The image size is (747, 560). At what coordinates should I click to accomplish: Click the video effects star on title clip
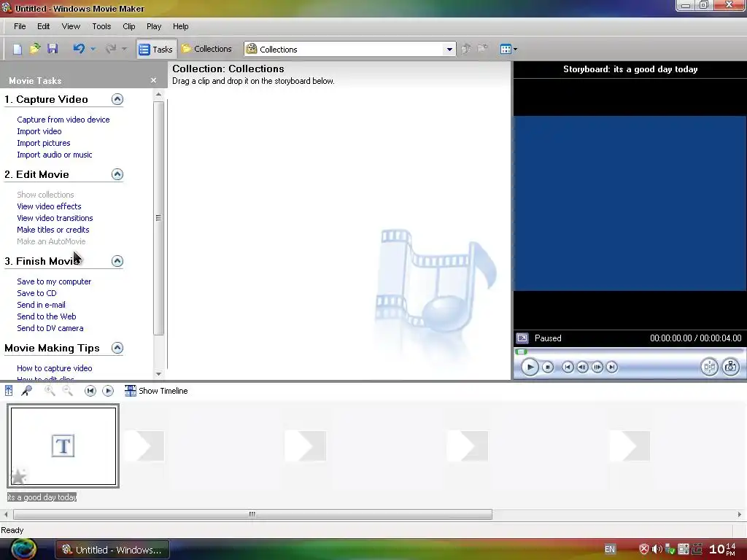[18, 476]
